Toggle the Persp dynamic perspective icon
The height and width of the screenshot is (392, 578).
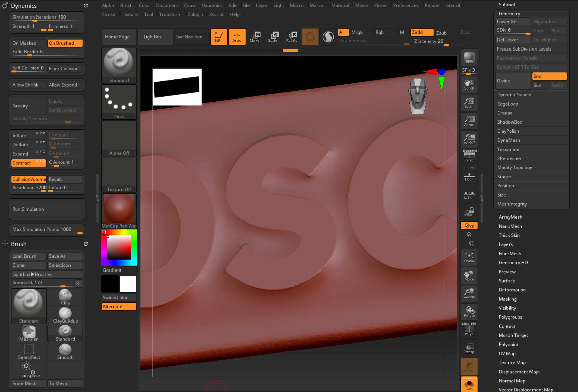click(469, 156)
